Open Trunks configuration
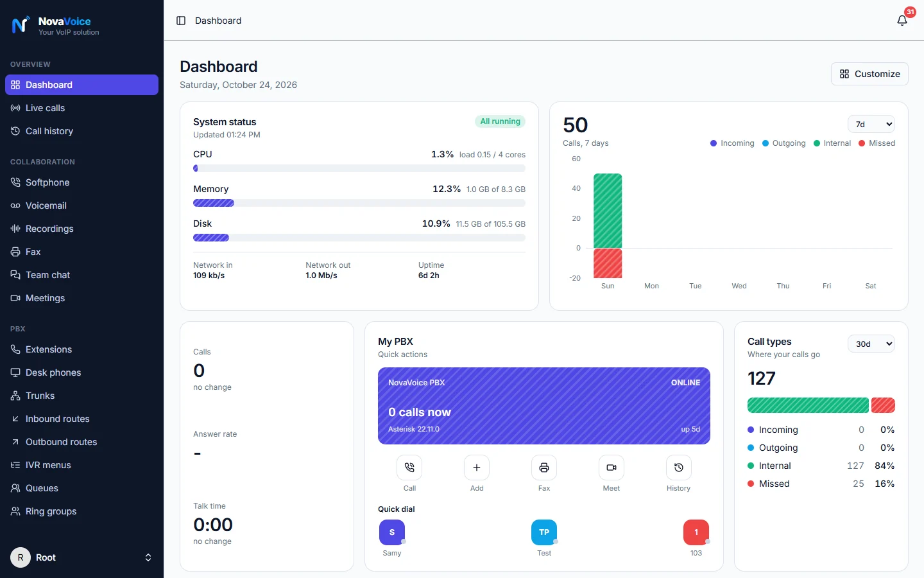The image size is (924, 578). [81, 396]
